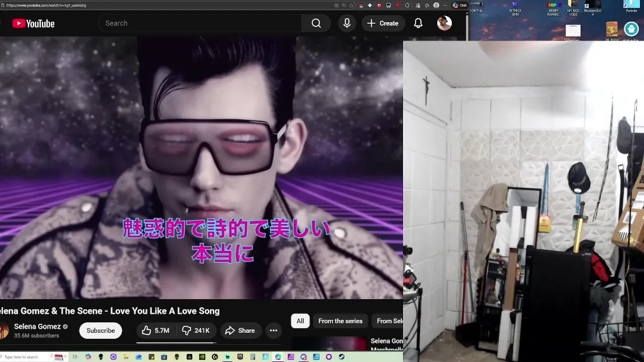
Task: Open the Edge favorites list icon
Action: coord(427,5)
